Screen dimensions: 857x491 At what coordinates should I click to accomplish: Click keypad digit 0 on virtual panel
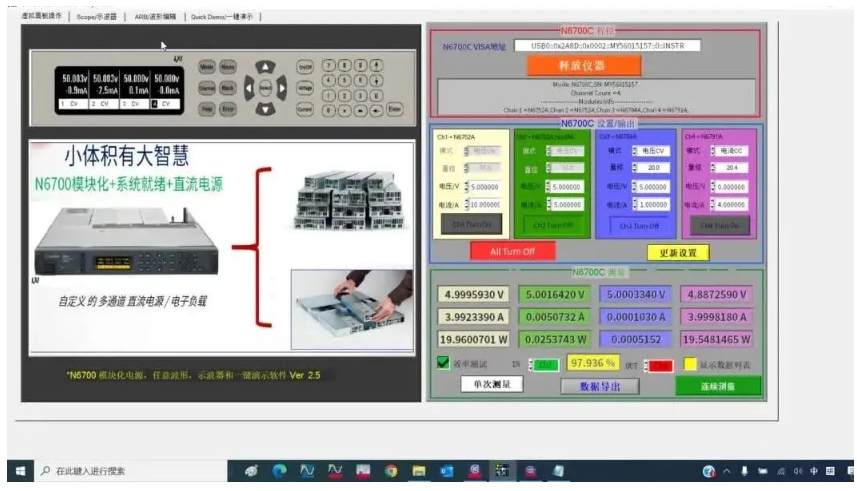328,110
